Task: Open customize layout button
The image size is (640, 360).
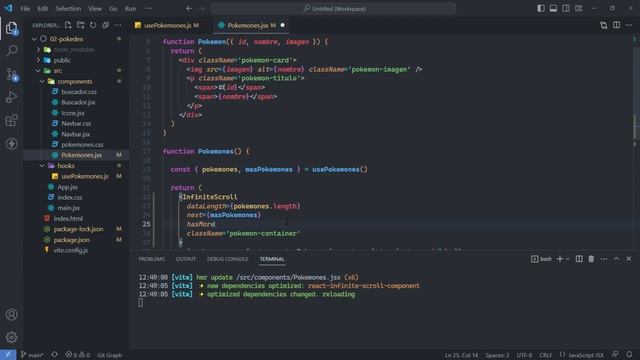Action: (579, 9)
